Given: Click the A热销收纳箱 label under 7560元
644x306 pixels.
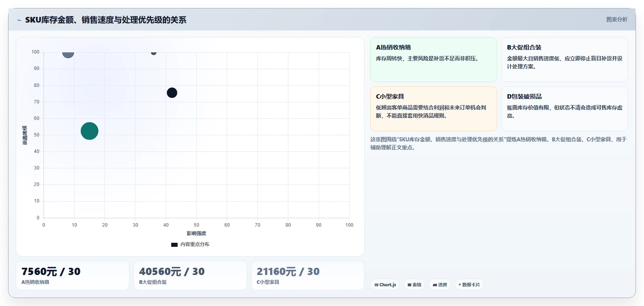Looking at the screenshot, I should tap(35, 282).
